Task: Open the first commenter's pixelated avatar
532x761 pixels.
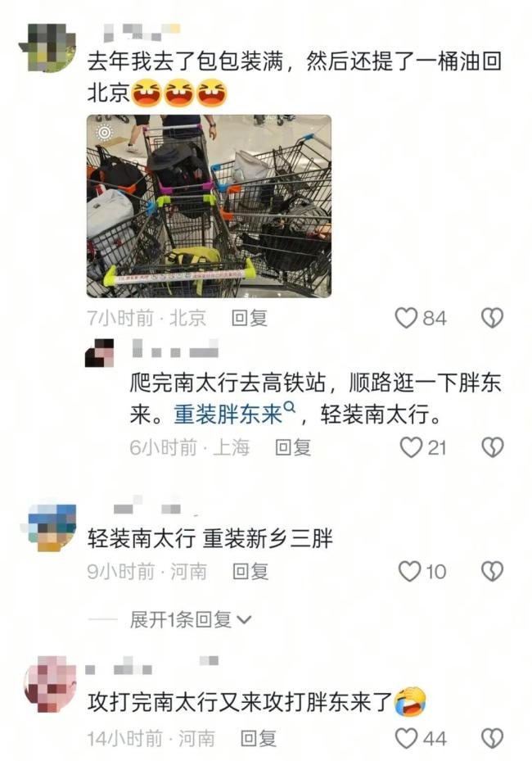Action: coord(47,47)
